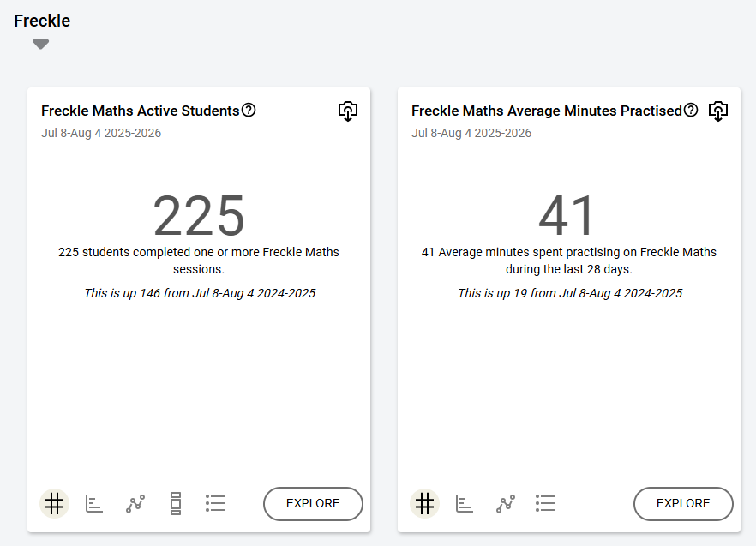The height and width of the screenshot is (546, 756).
Task: Open help for Average Minutes Practised
Action: tap(691, 111)
